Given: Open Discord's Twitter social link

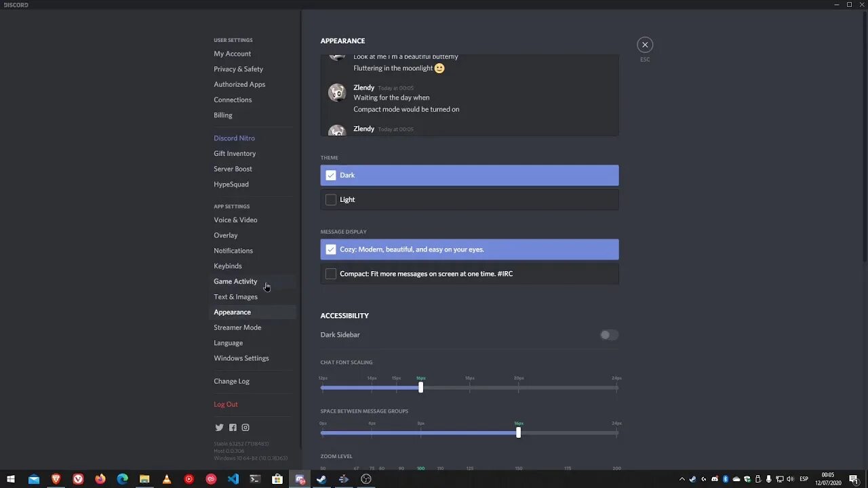Looking at the screenshot, I should [219, 428].
